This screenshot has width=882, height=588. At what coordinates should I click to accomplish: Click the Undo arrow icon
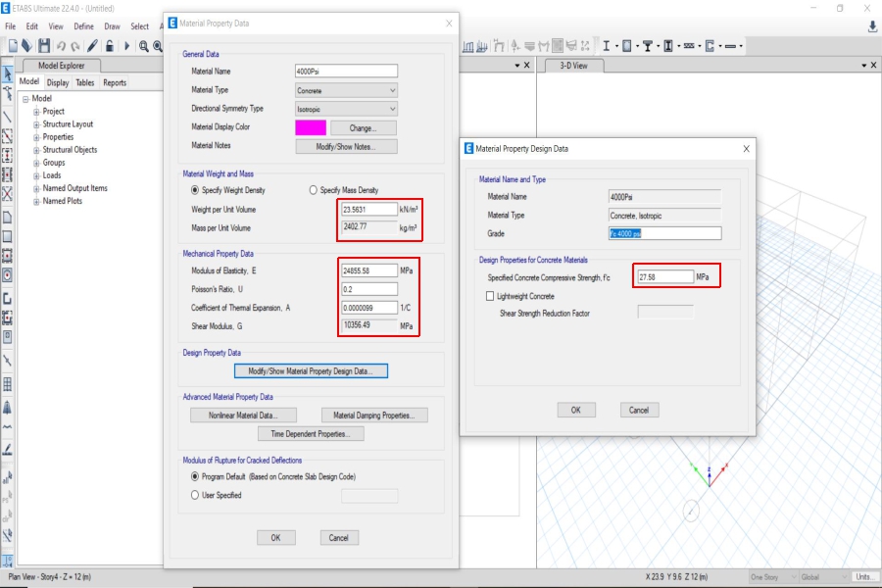(61, 46)
